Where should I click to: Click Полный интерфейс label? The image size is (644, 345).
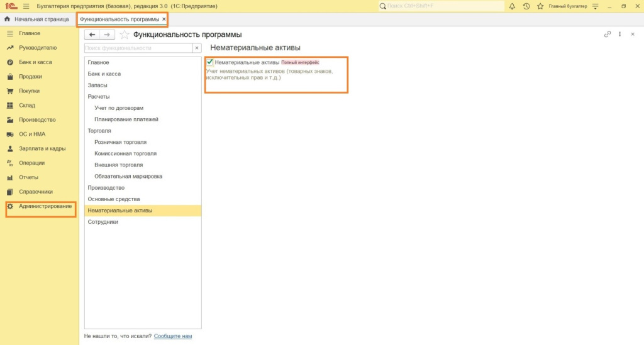300,62
